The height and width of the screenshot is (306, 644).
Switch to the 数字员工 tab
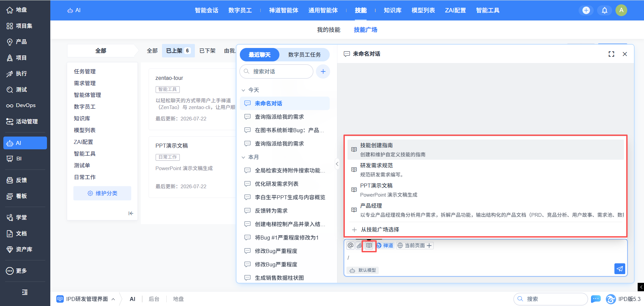pyautogui.click(x=240, y=10)
